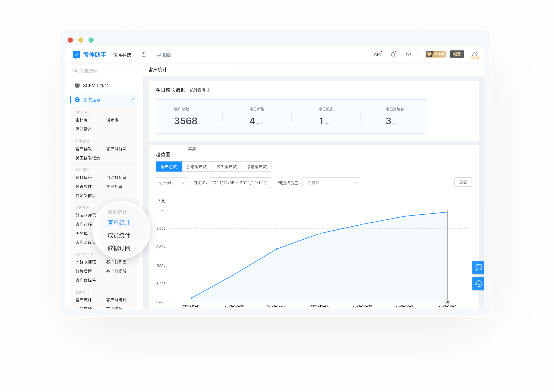Click the SCRM工作台 monitor icon
The height and width of the screenshot is (392, 554).
point(77,85)
